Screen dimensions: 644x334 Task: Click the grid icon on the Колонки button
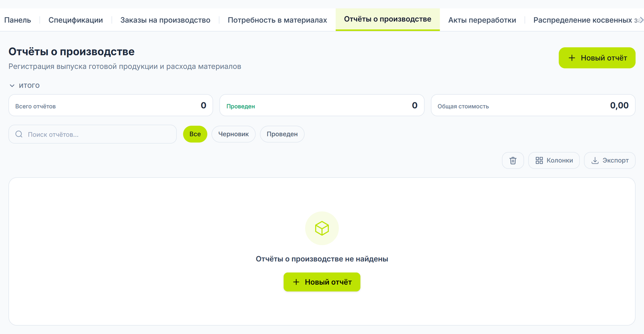[x=539, y=161]
